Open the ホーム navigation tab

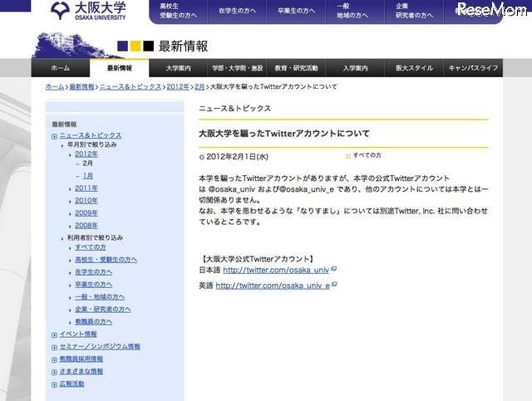pyautogui.click(x=61, y=68)
